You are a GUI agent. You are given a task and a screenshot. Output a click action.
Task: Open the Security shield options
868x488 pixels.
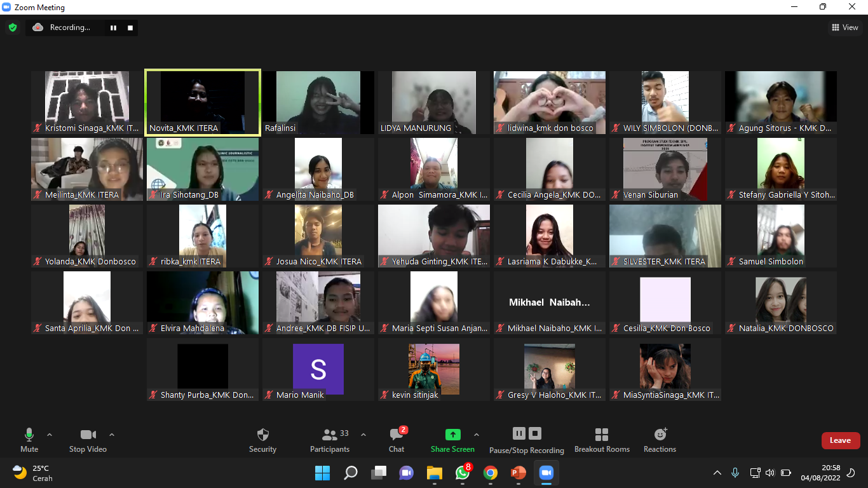pos(262,440)
